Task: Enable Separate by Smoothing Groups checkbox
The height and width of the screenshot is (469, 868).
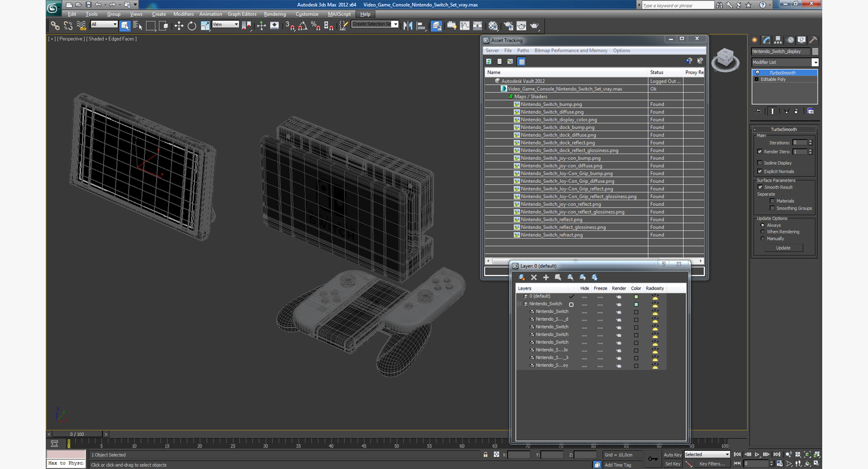Action: pos(772,208)
